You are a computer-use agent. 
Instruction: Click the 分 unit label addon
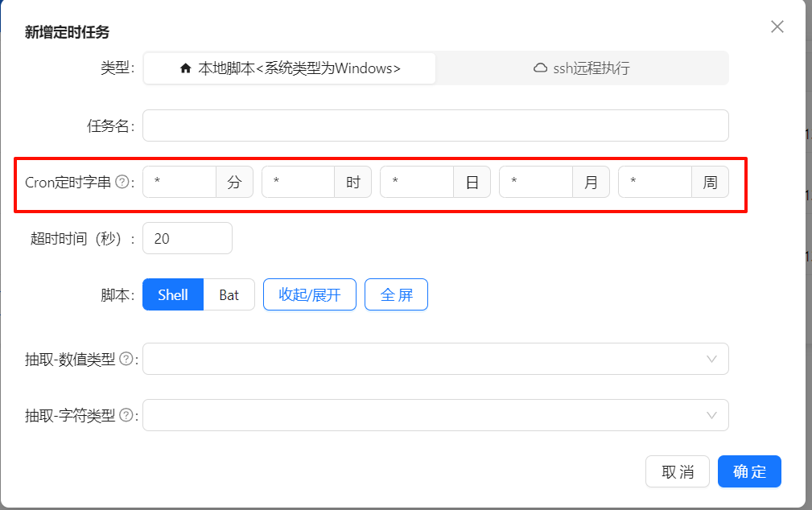tap(235, 182)
